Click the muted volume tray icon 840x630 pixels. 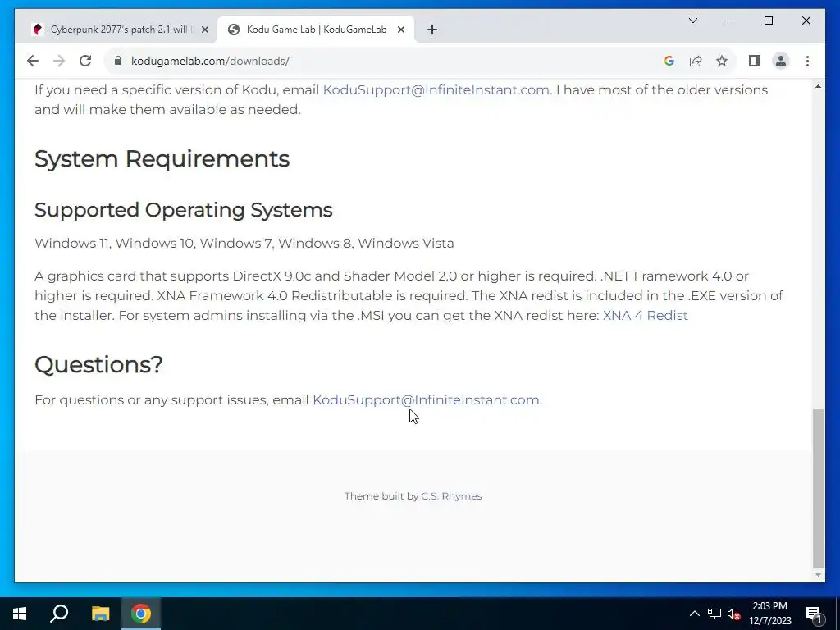tap(734, 614)
